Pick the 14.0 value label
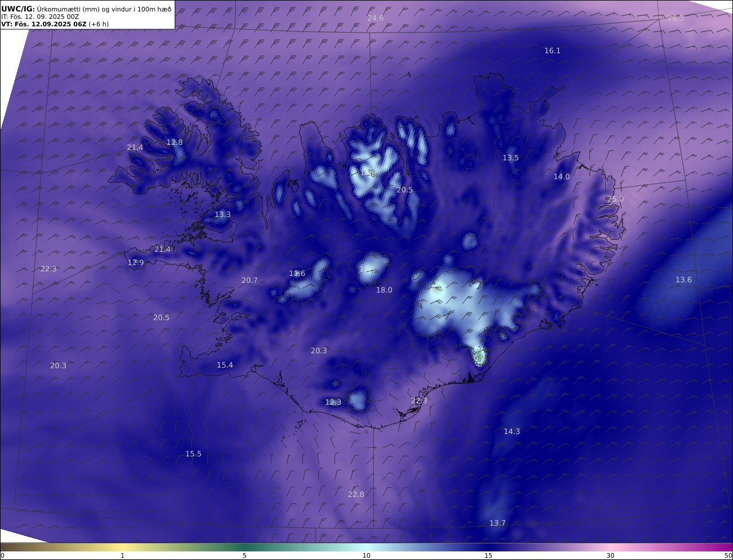This screenshot has height=560, width=733. click(x=562, y=177)
